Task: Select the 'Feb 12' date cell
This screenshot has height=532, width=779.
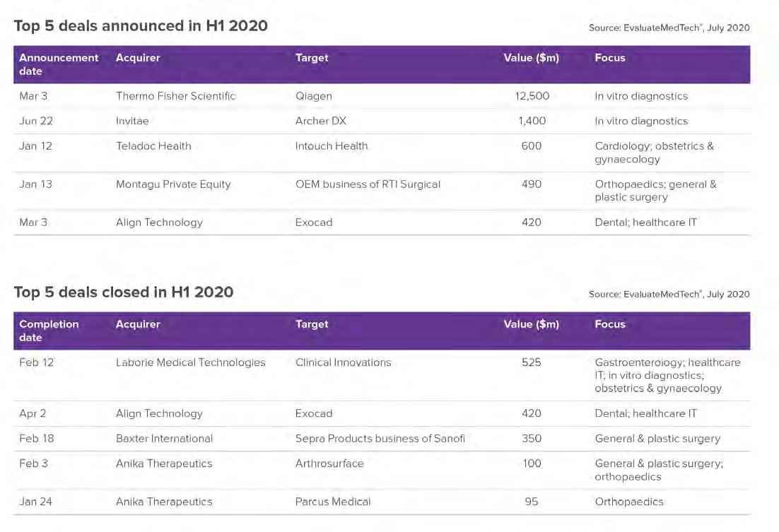Action: [x=36, y=362]
